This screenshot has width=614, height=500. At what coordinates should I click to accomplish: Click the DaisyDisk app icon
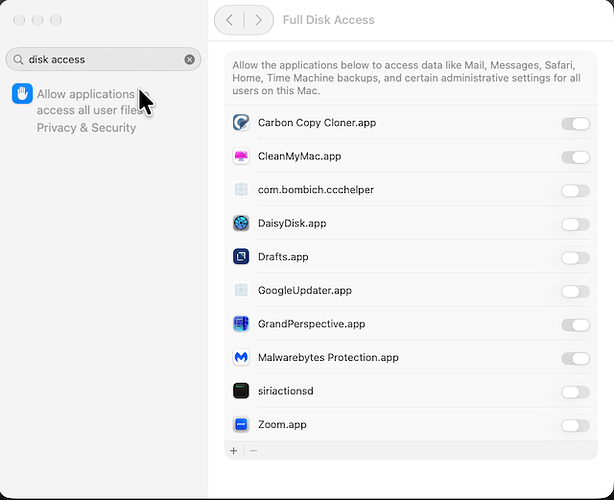241,223
